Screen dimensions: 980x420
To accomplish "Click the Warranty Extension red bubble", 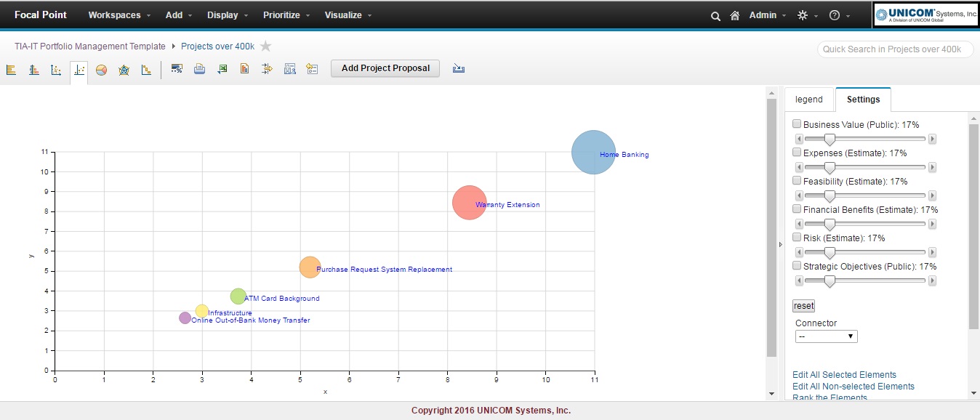I will click(469, 203).
